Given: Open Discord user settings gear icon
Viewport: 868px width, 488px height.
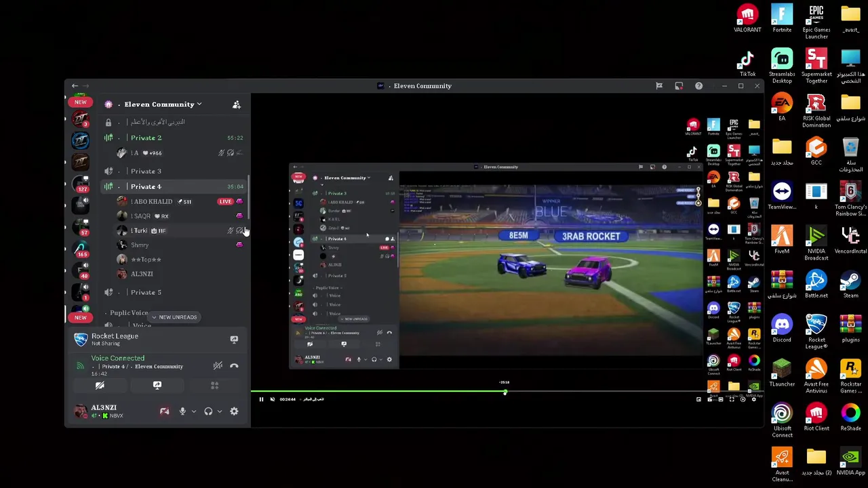Looking at the screenshot, I should (234, 411).
